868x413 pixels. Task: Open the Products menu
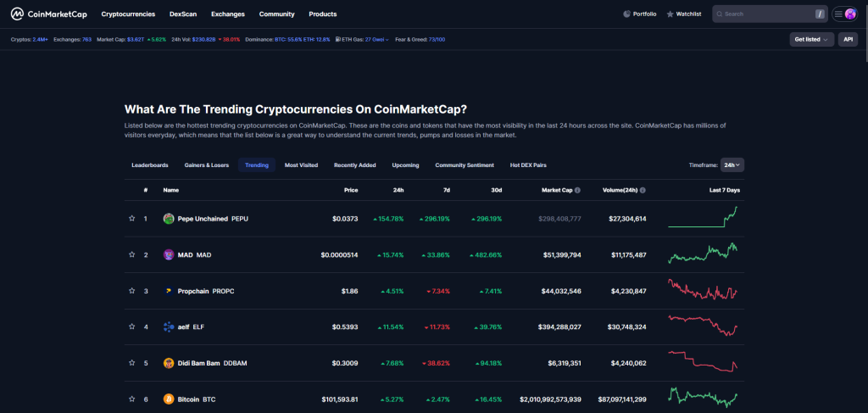(323, 14)
